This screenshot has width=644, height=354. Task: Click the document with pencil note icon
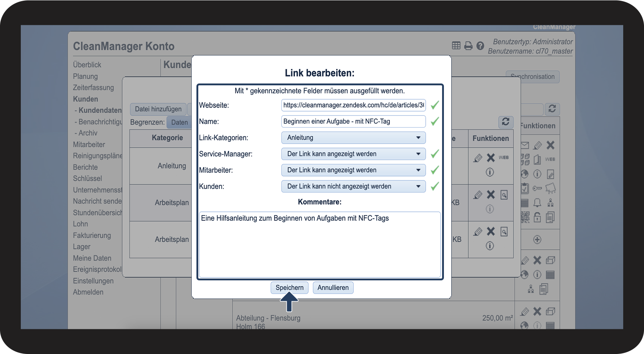point(550,174)
